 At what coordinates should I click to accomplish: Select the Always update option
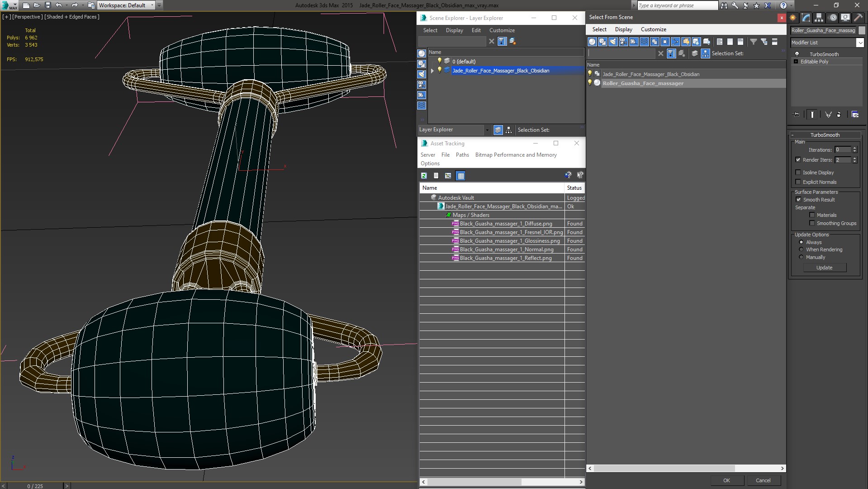(x=801, y=242)
